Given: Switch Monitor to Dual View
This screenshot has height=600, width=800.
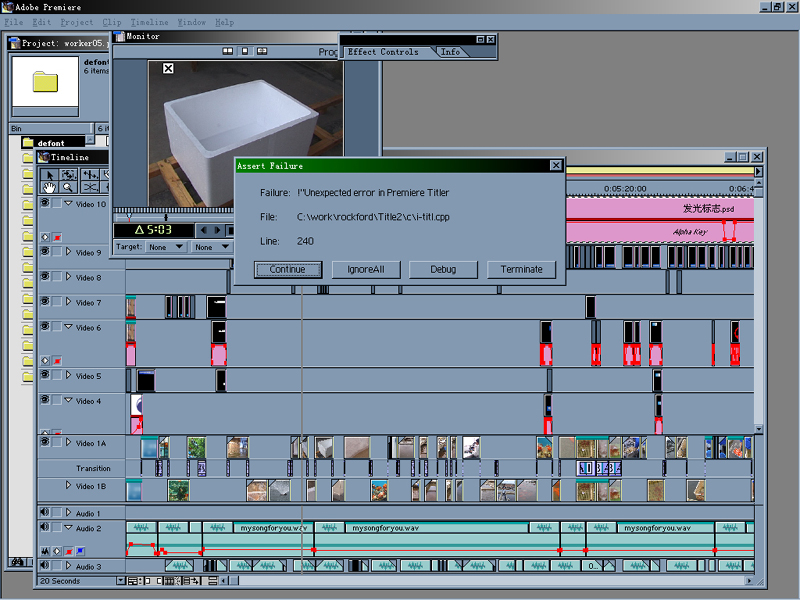Looking at the screenshot, I should coord(228,51).
